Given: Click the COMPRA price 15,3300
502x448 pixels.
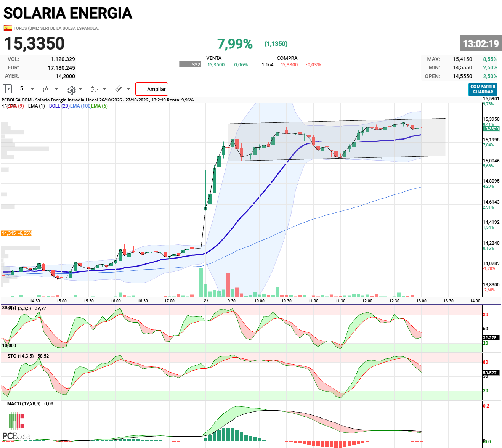Looking at the screenshot, I should [x=289, y=65].
